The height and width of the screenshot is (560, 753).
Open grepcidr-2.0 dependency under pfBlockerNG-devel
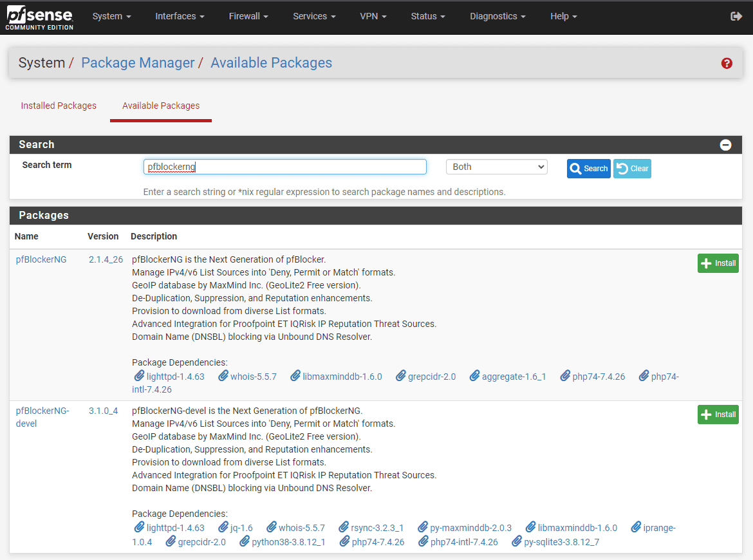click(x=196, y=542)
